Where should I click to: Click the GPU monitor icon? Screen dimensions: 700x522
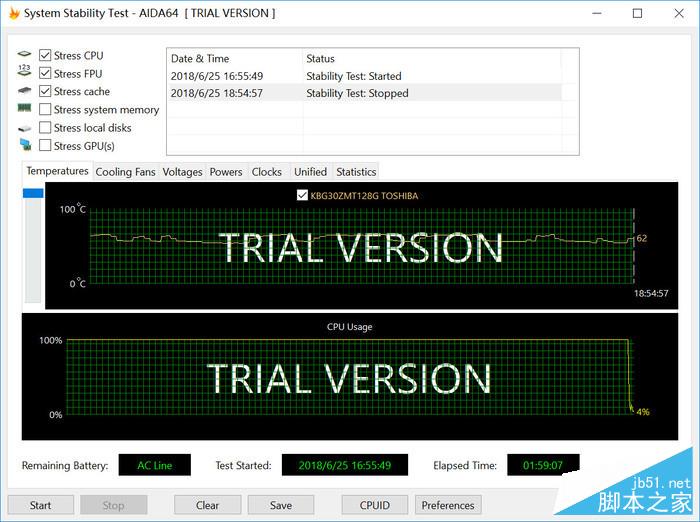click(25, 144)
